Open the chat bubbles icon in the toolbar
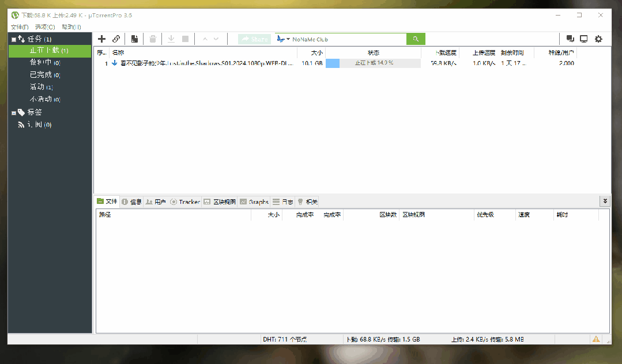 [570, 39]
